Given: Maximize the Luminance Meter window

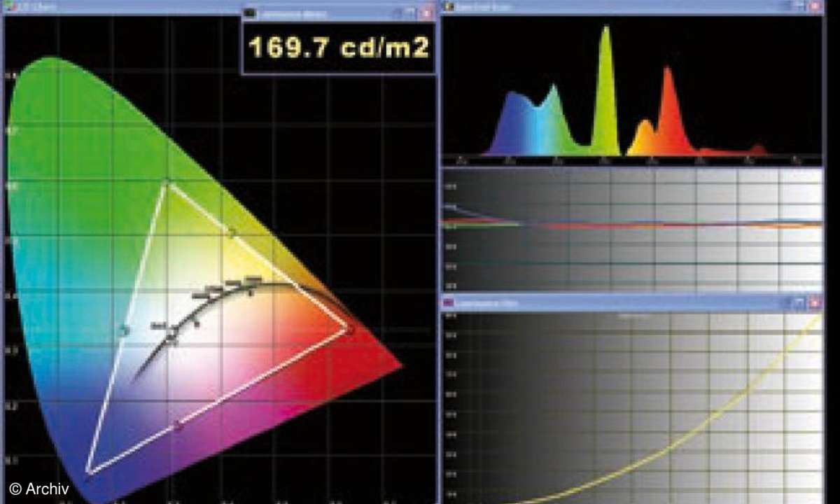Looking at the screenshot, I should pyautogui.click(x=412, y=13).
